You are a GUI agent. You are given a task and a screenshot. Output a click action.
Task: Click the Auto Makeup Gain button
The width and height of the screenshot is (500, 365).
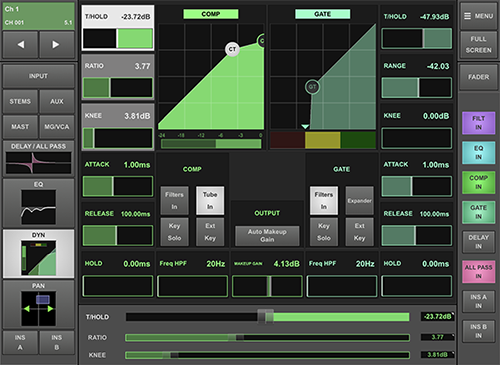coord(267,235)
